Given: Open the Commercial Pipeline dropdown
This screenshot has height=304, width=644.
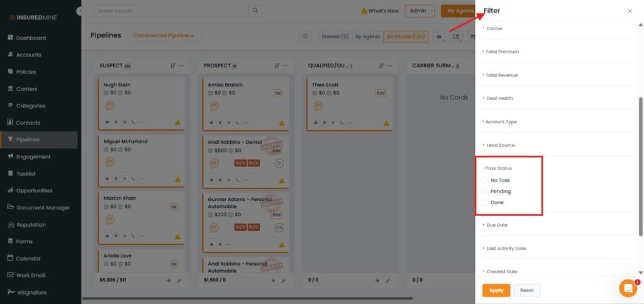Looking at the screenshot, I should pyautogui.click(x=164, y=36).
